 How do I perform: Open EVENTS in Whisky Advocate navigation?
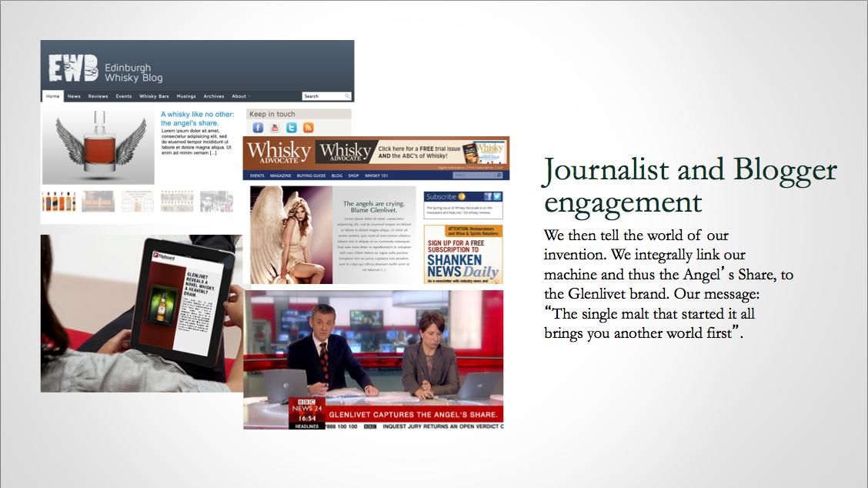257,175
